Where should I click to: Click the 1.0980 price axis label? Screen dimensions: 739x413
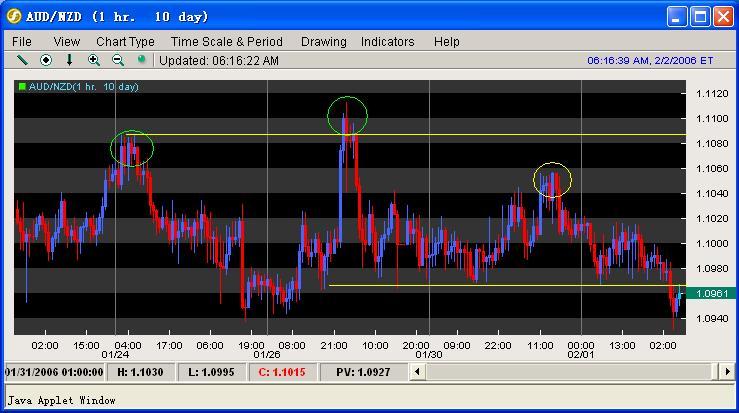(x=712, y=268)
